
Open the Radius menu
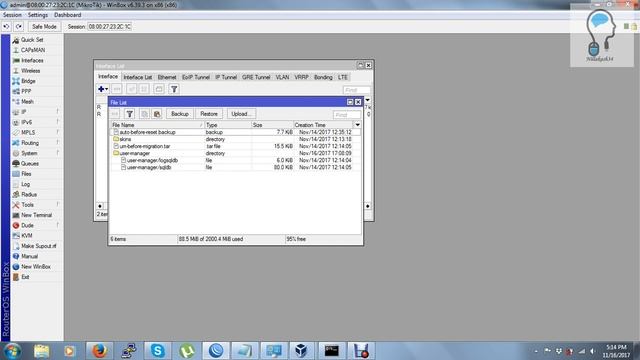pos(29,194)
